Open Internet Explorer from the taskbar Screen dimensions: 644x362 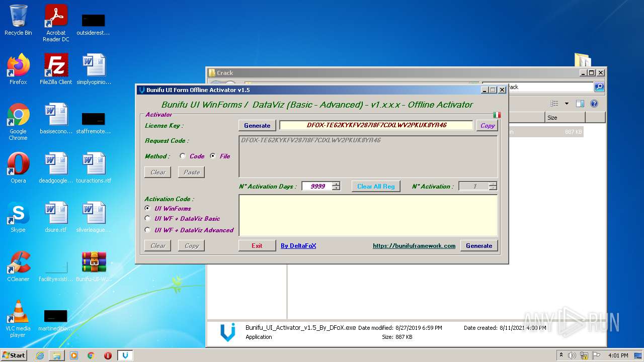pyautogui.click(x=40, y=355)
